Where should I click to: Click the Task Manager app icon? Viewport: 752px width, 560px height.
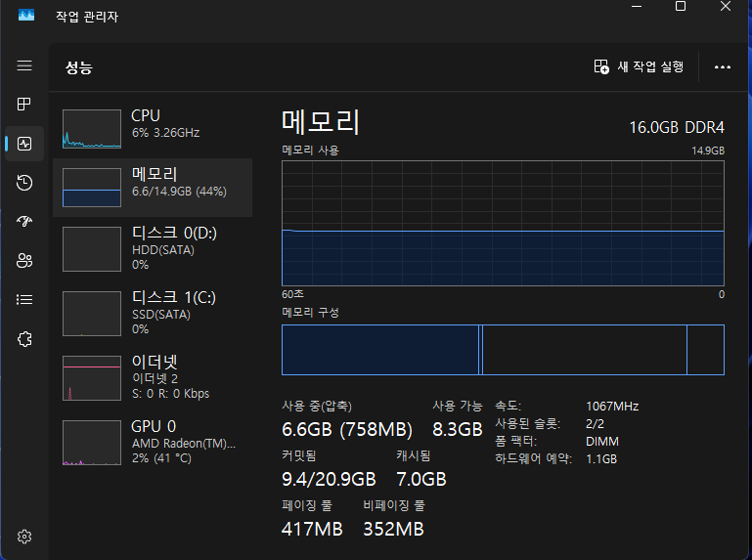tap(26, 16)
